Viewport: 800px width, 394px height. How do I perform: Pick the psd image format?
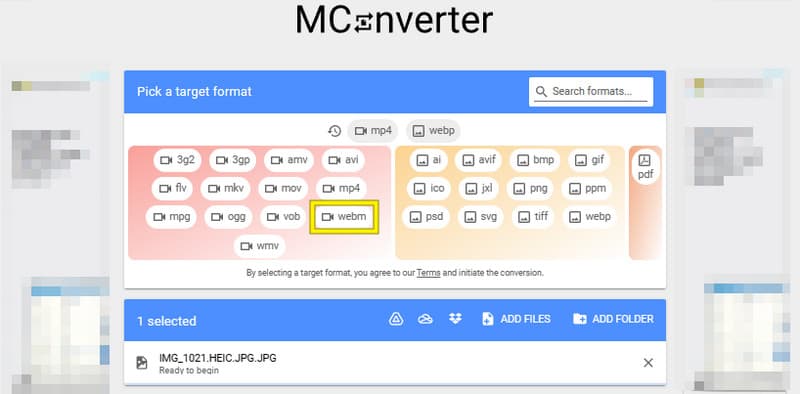426,217
